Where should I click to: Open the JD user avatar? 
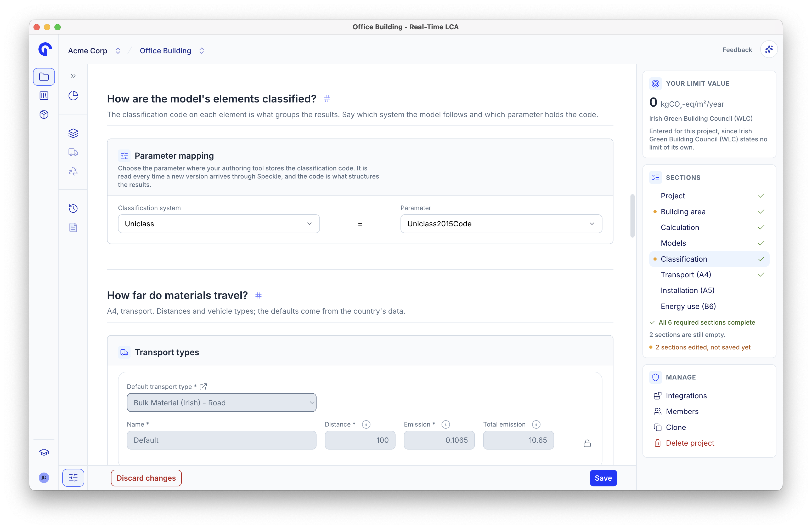(x=44, y=477)
